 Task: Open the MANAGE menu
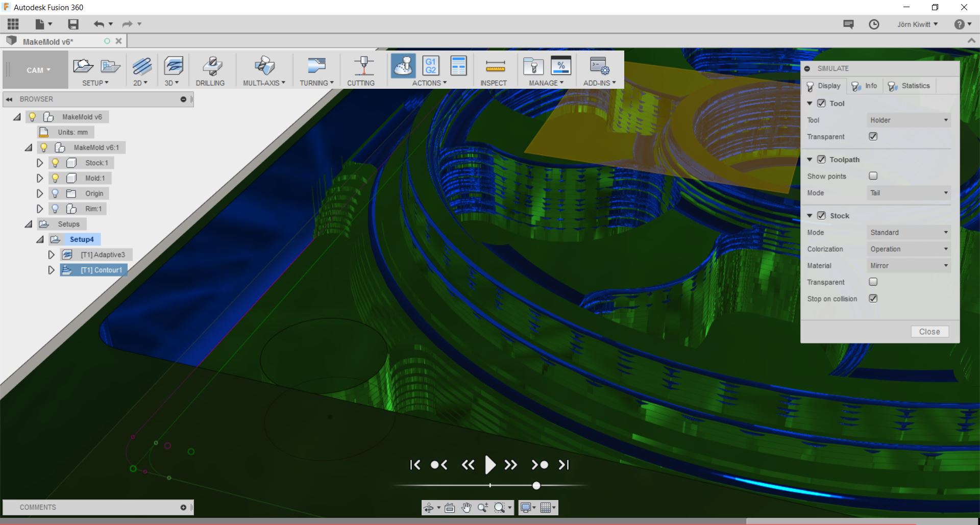pyautogui.click(x=546, y=83)
